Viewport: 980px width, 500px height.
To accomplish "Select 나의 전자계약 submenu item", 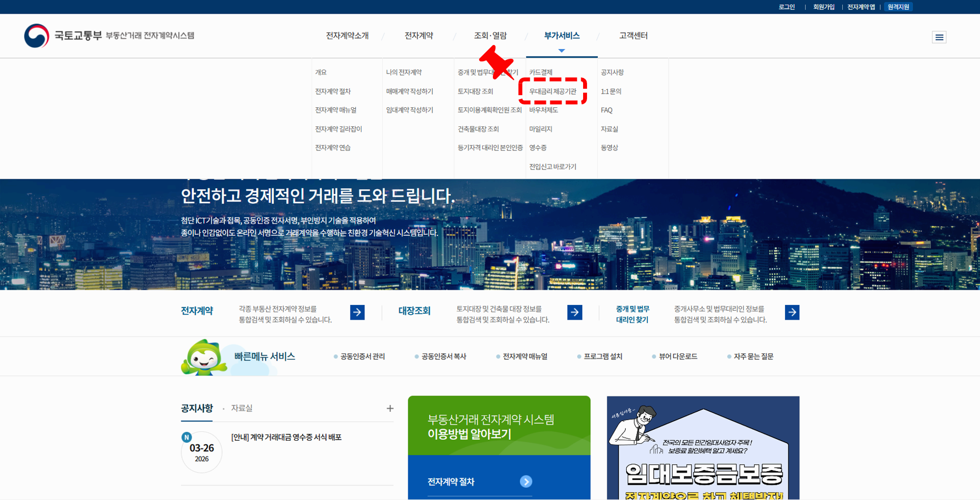I will (x=404, y=72).
